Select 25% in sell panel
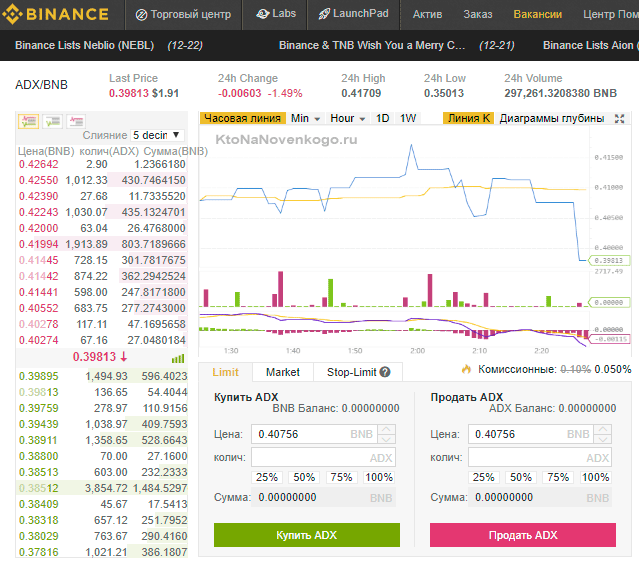639x563 pixels. coord(484,477)
